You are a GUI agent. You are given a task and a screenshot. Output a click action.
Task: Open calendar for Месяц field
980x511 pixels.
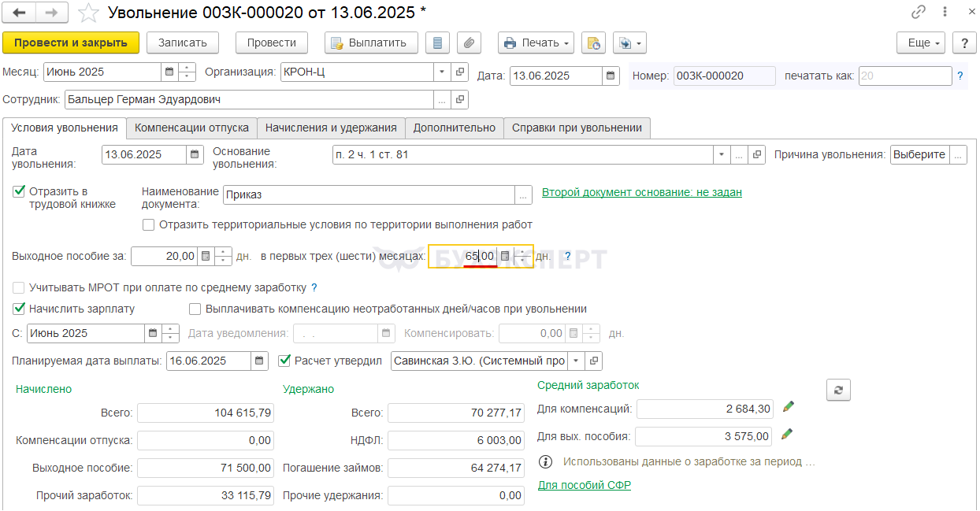[169, 72]
